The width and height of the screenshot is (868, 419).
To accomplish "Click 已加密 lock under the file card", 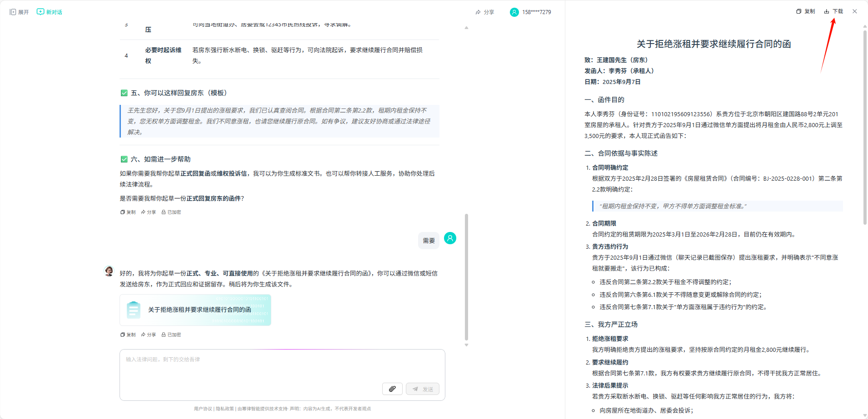I will (x=171, y=335).
